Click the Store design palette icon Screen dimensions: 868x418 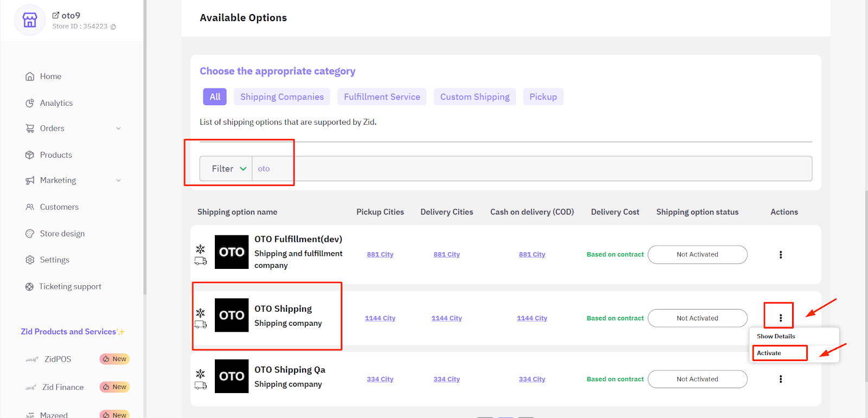click(30, 234)
